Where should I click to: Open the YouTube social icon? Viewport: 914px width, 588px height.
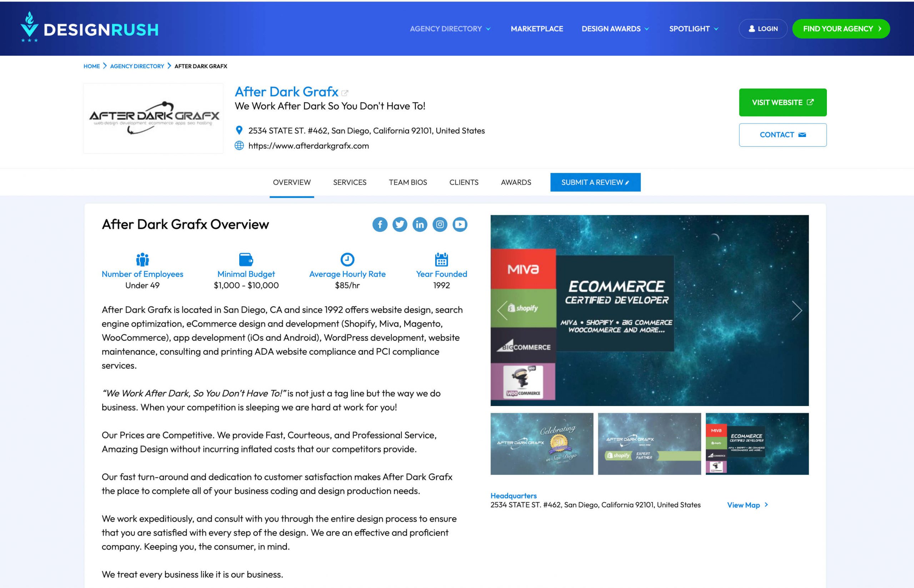(x=460, y=224)
